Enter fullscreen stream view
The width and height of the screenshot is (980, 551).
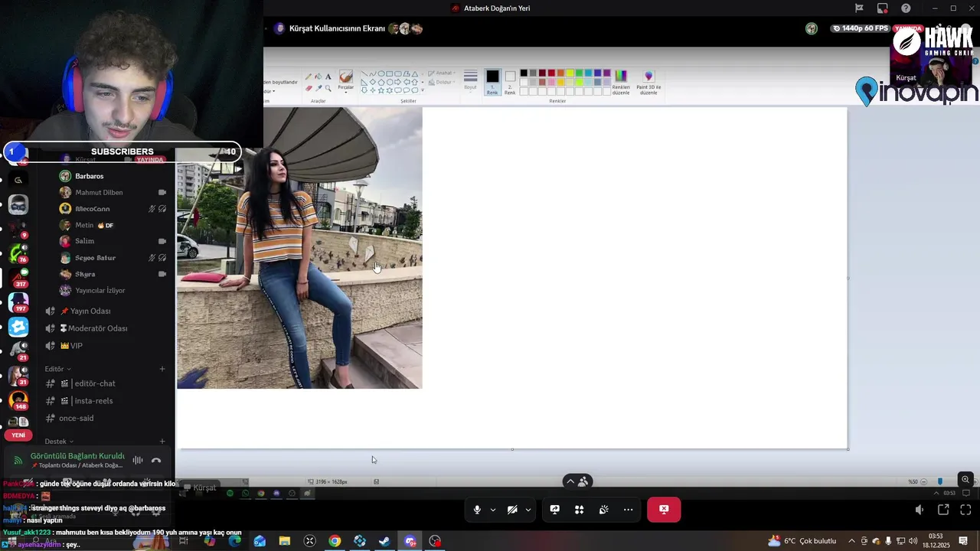point(965,510)
